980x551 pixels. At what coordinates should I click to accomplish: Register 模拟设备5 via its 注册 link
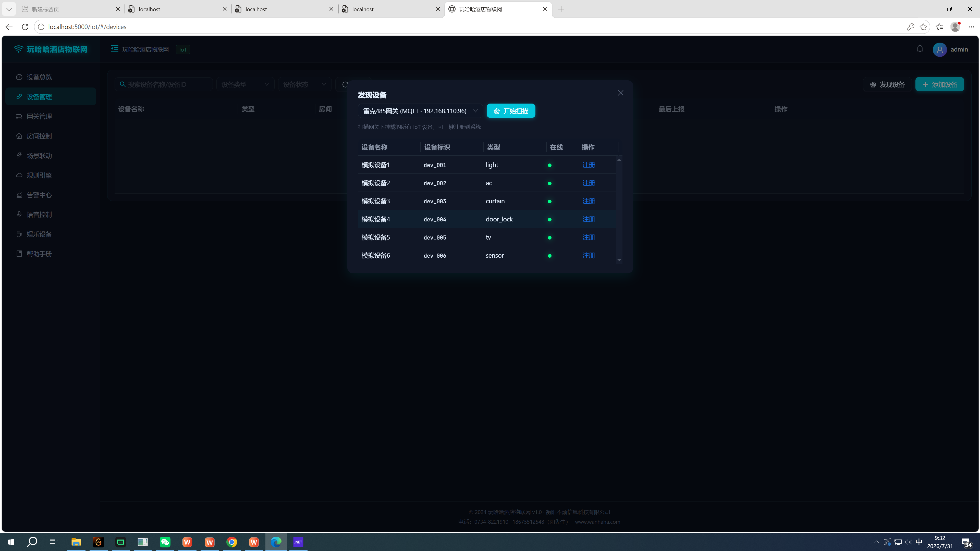pos(589,238)
